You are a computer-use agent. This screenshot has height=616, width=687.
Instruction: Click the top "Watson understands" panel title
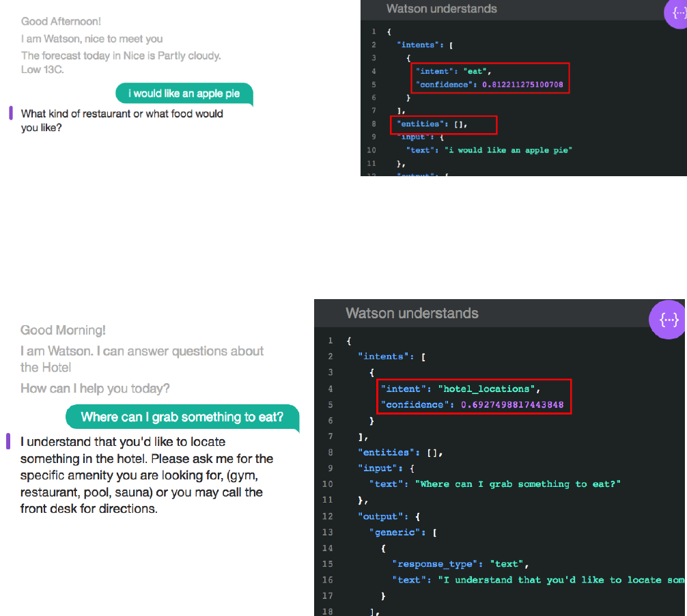tap(441, 9)
